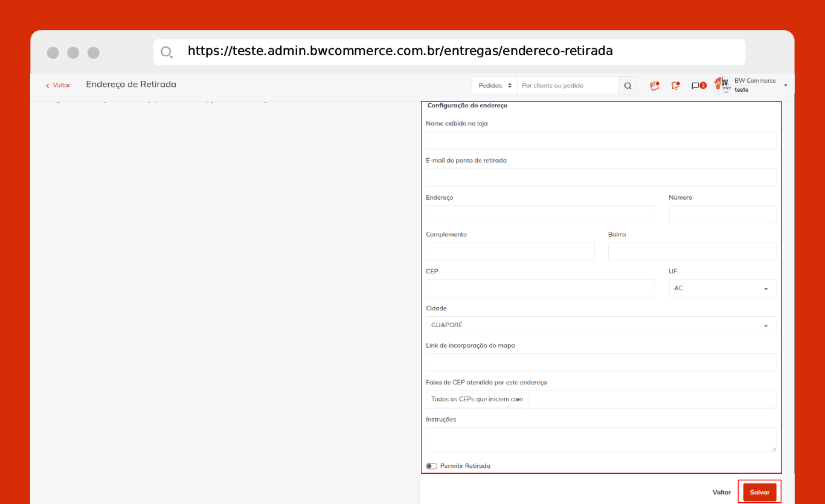Open the Pedidos search type selector
Screen dimensions: 825x504
[x=495, y=86]
